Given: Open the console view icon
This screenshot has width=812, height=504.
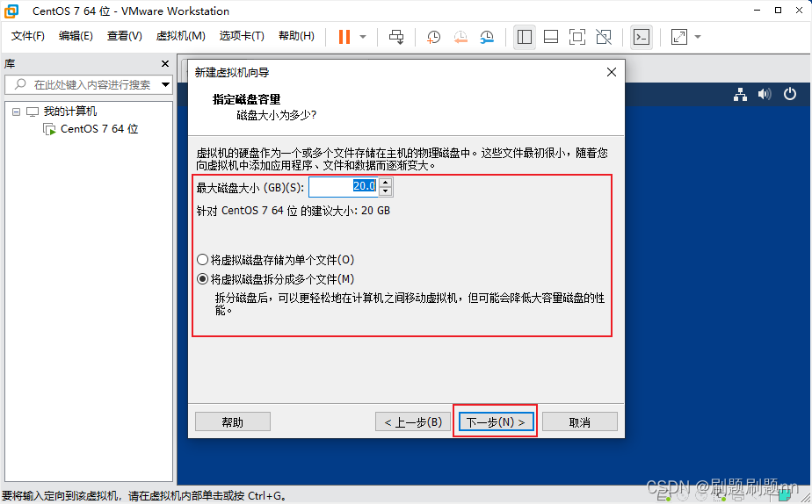Looking at the screenshot, I should pos(642,37).
